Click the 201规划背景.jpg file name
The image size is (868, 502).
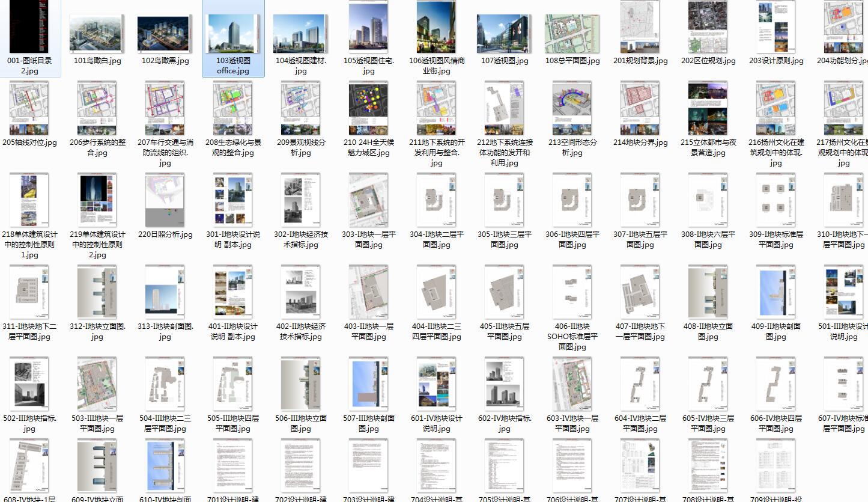pos(640,61)
